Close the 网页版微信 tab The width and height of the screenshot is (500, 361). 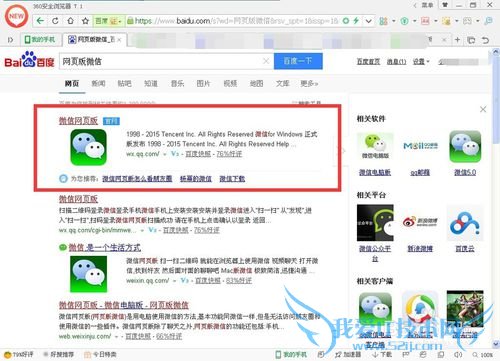(x=119, y=40)
